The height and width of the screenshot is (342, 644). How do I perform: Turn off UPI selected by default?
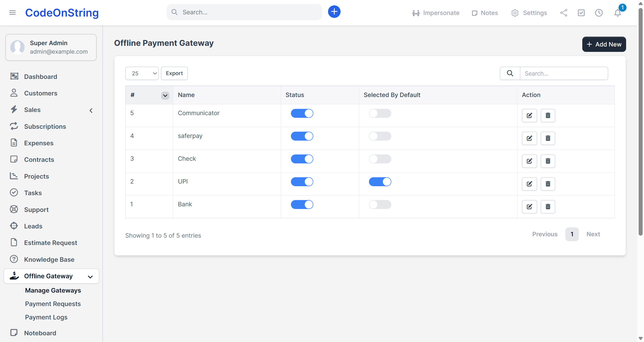click(380, 182)
